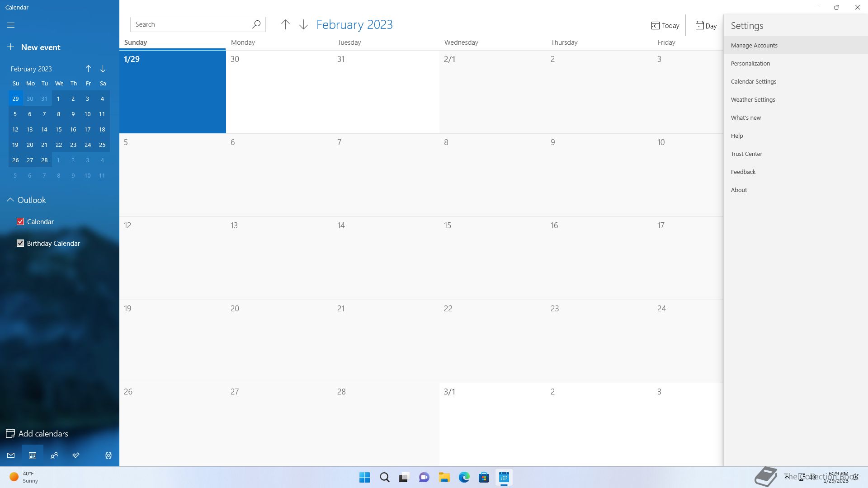
Task: Open File Explorer from the taskbar
Action: pyautogui.click(x=444, y=477)
